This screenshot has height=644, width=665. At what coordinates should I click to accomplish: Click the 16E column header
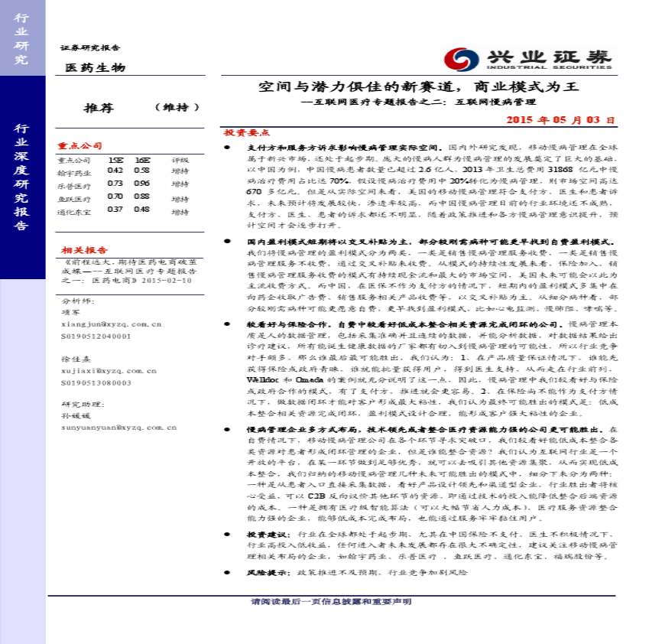pos(142,160)
